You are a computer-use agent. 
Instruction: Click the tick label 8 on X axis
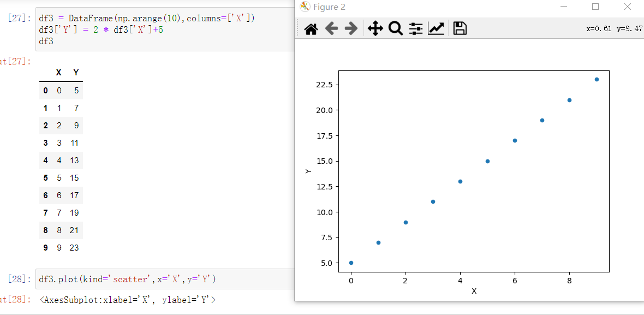click(569, 281)
